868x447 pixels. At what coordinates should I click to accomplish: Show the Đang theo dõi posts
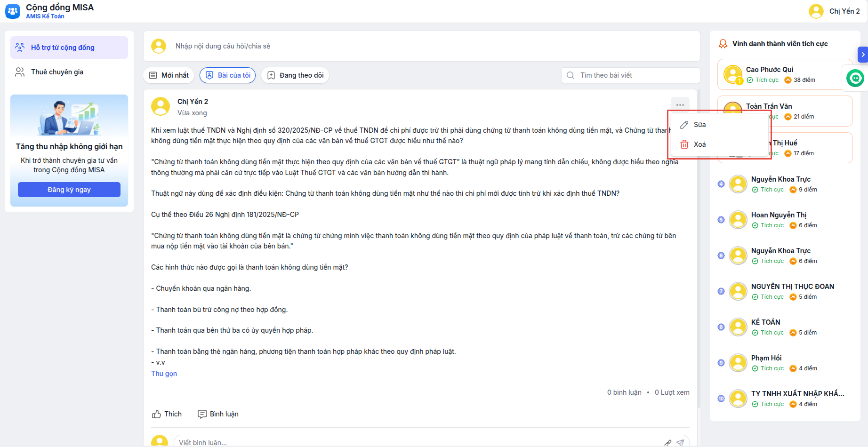point(295,75)
